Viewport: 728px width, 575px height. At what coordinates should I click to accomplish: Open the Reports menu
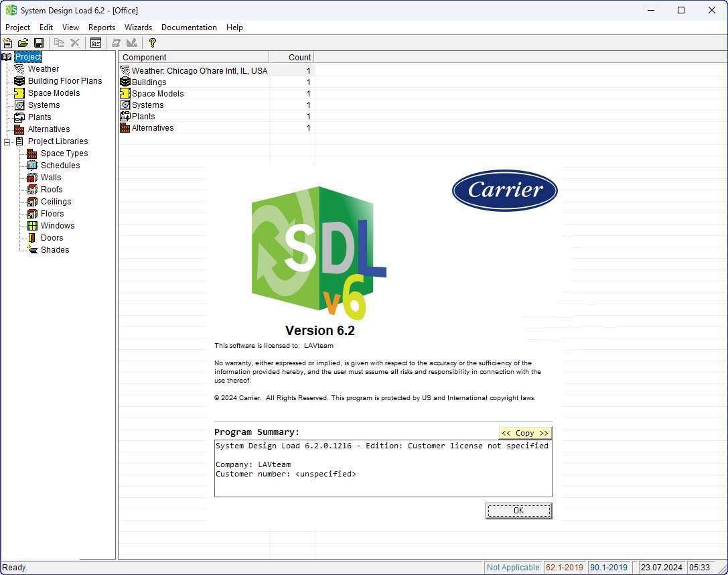102,27
